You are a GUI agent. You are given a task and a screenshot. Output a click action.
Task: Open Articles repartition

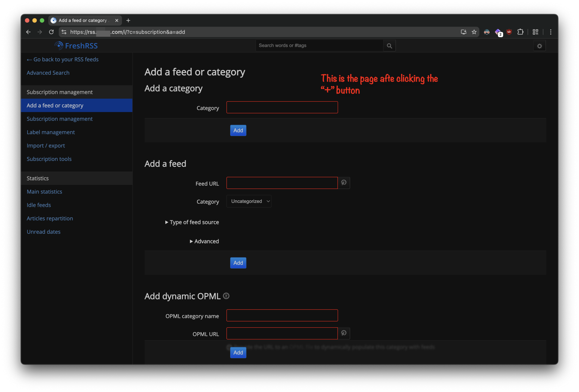point(50,218)
